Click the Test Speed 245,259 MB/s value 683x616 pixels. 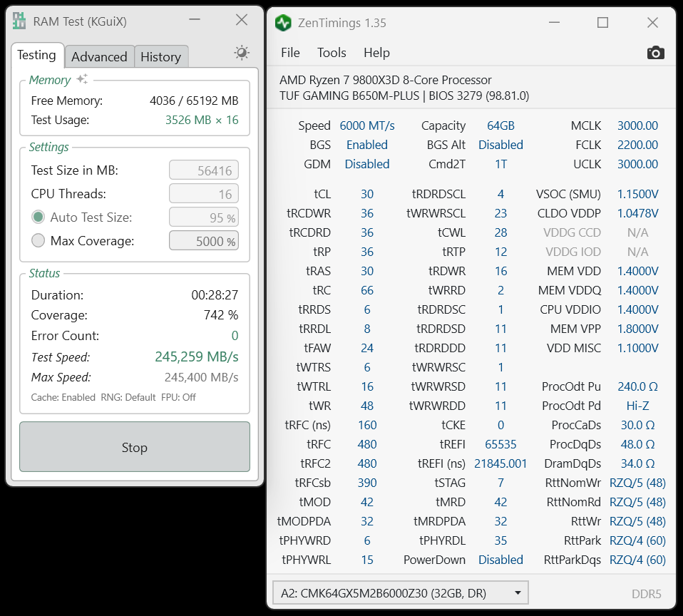tap(197, 356)
